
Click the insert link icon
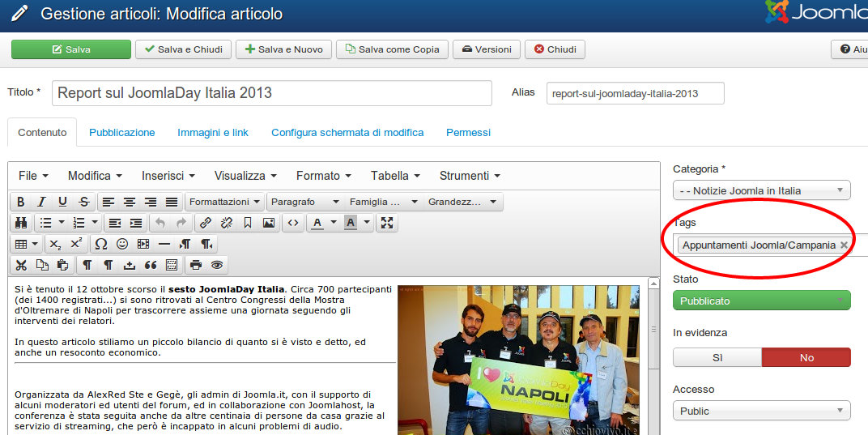206,223
